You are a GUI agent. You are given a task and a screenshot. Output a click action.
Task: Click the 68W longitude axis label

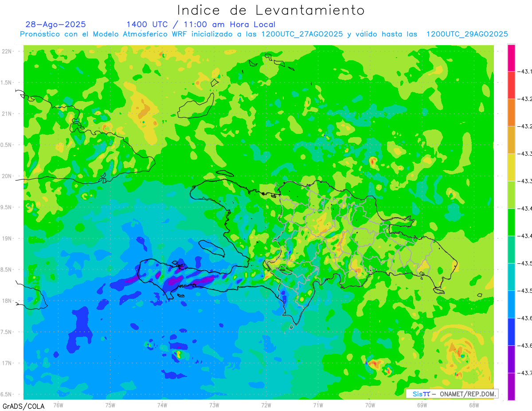pos(473,405)
